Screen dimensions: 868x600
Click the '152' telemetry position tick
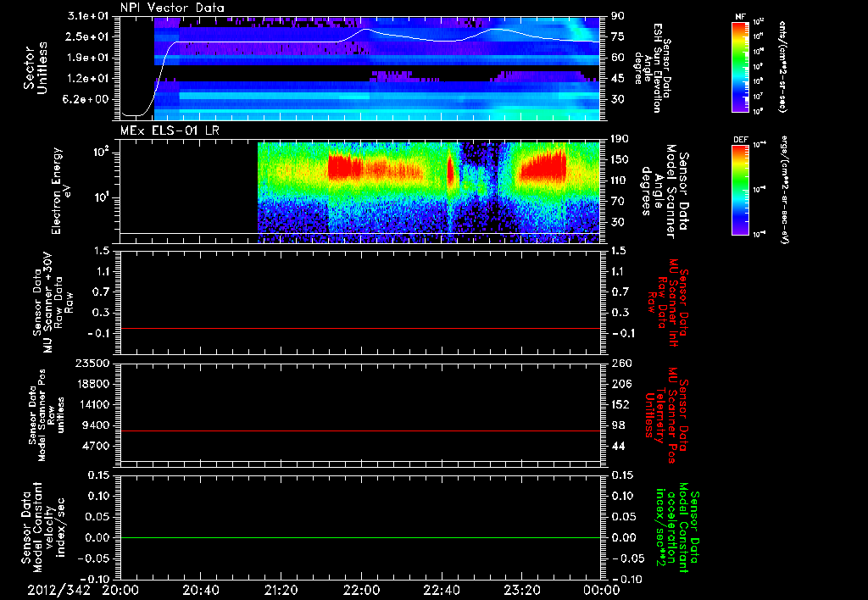click(x=621, y=404)
